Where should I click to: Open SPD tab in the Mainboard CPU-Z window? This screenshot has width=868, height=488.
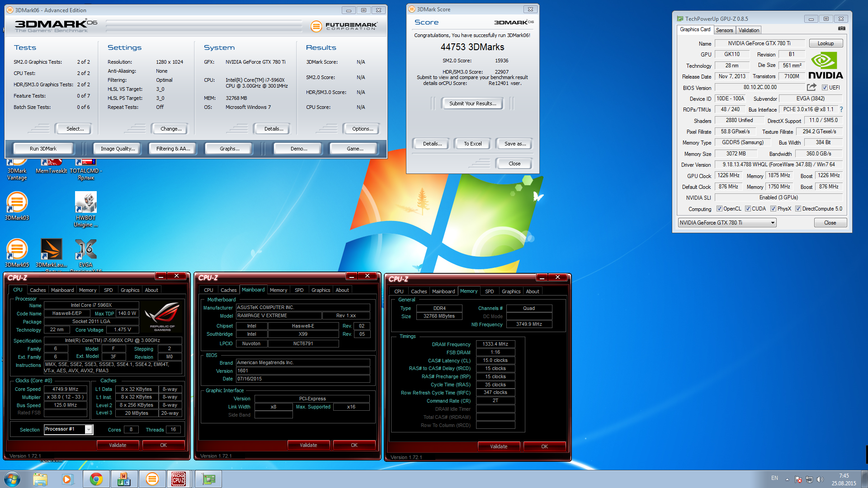click(299, 290)
